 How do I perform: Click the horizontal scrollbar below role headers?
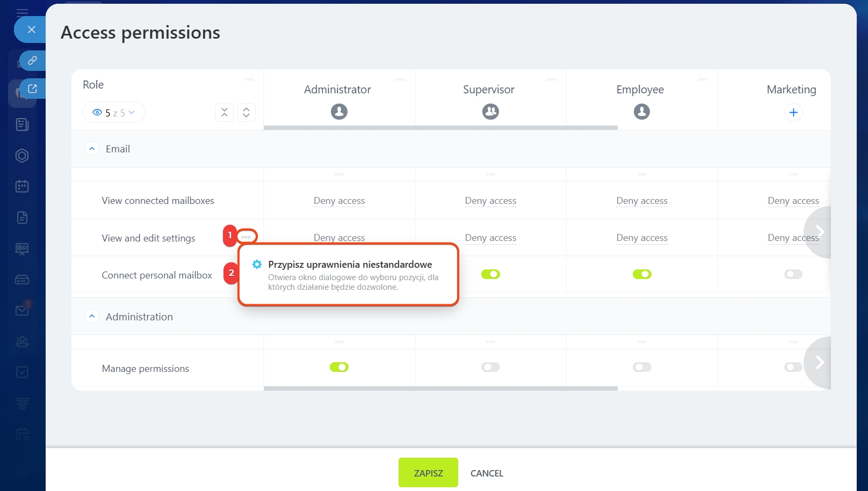[440, 128]
